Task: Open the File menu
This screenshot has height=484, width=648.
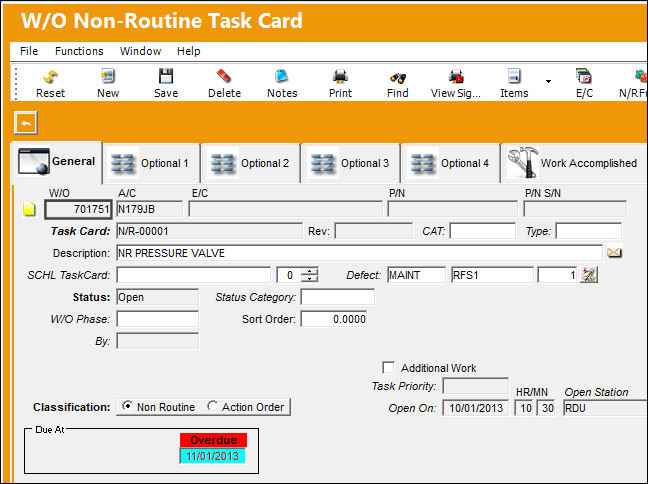Action: pos(29,51)
